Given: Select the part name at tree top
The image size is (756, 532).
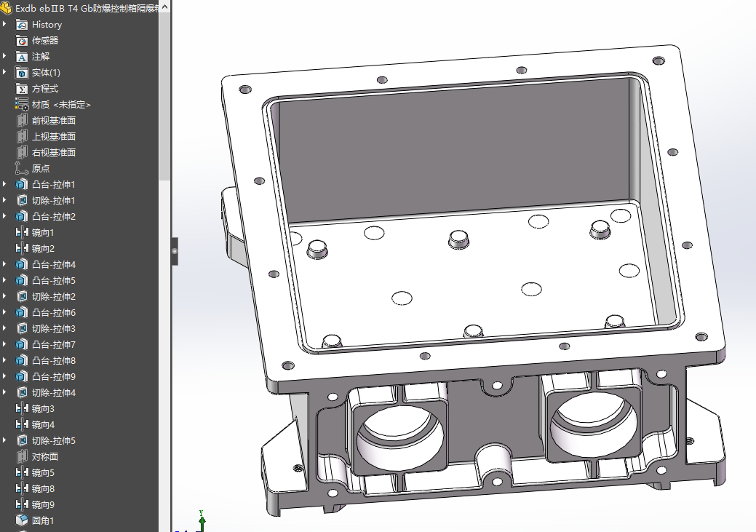Looking at the screenshot, I should click(x=87, y=8).
